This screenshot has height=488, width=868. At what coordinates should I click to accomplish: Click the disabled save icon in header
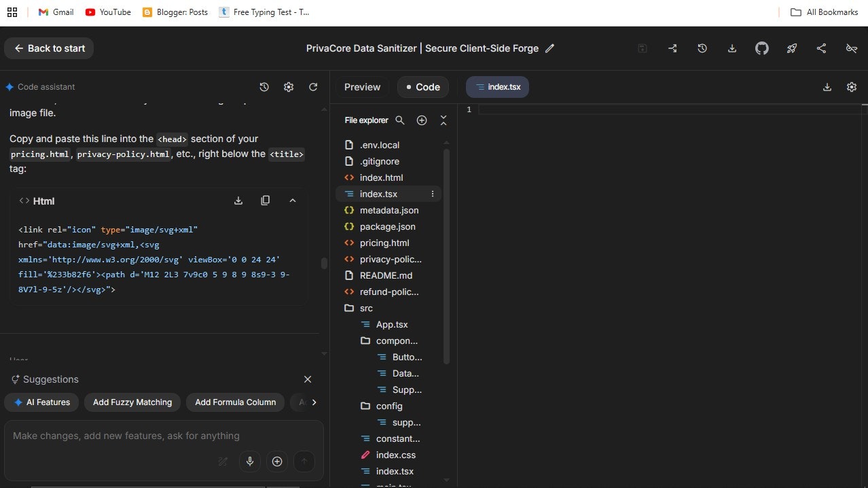(x=643, y=48)
